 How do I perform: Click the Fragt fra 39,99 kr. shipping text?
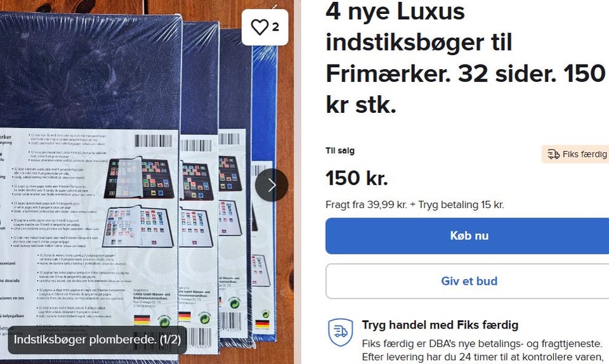(414, 204)
